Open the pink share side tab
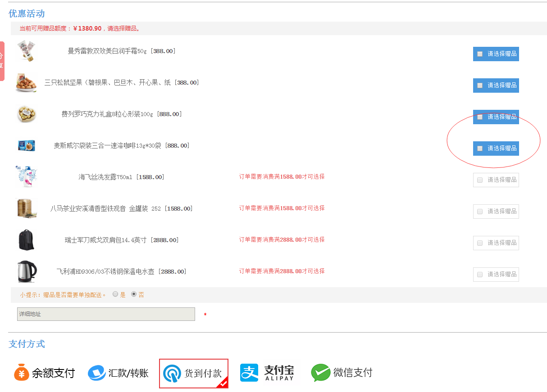This screenshot has height=392, width=547. point(2,61)
